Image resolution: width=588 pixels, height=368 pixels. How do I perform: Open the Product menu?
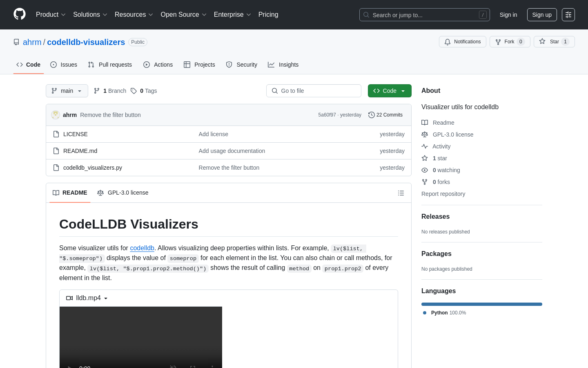pyautogui.click(x=51, y=15)
